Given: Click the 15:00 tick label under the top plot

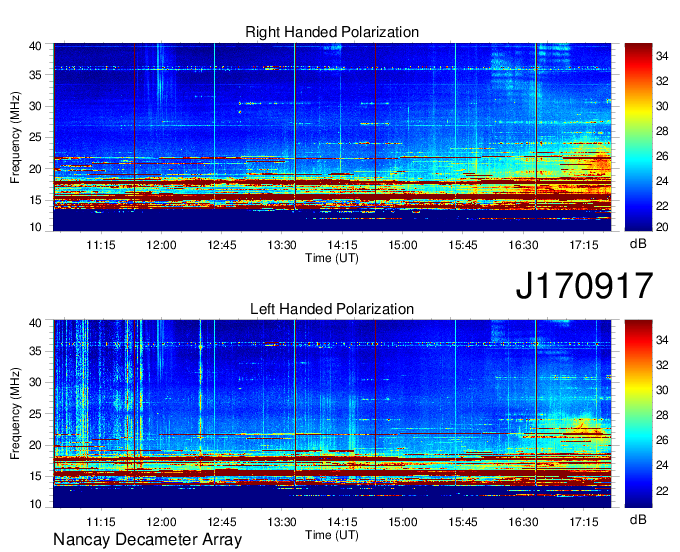Looking at the screenshot, I should pyautogui.click(x=402, y=245).
